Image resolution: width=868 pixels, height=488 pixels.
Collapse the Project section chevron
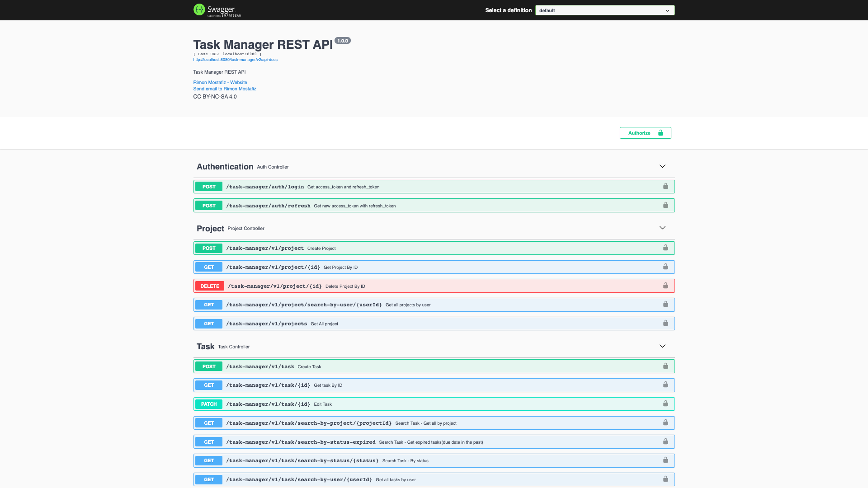[662, 228]
